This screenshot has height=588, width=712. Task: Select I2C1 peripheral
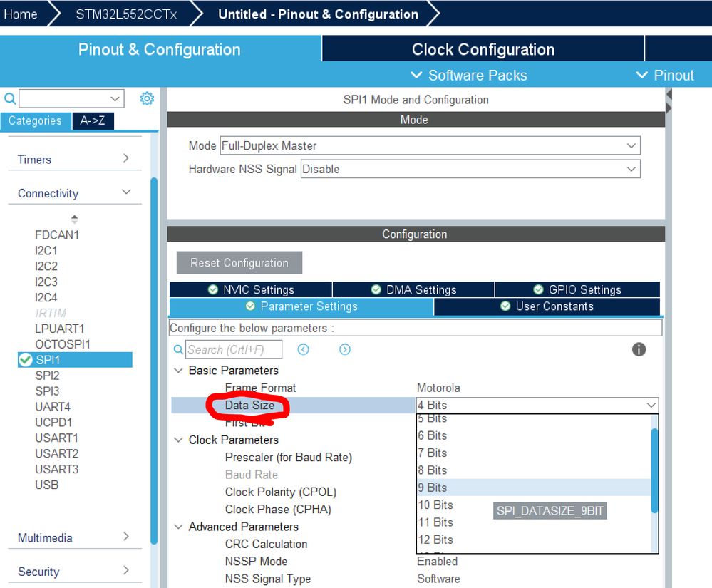click(x=46, y=250)
